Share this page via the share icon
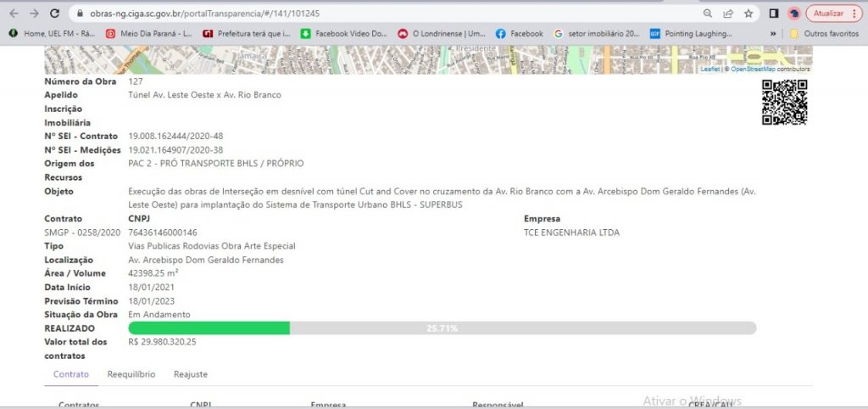This screenshot has height=409, width=868. click(728, 14)
